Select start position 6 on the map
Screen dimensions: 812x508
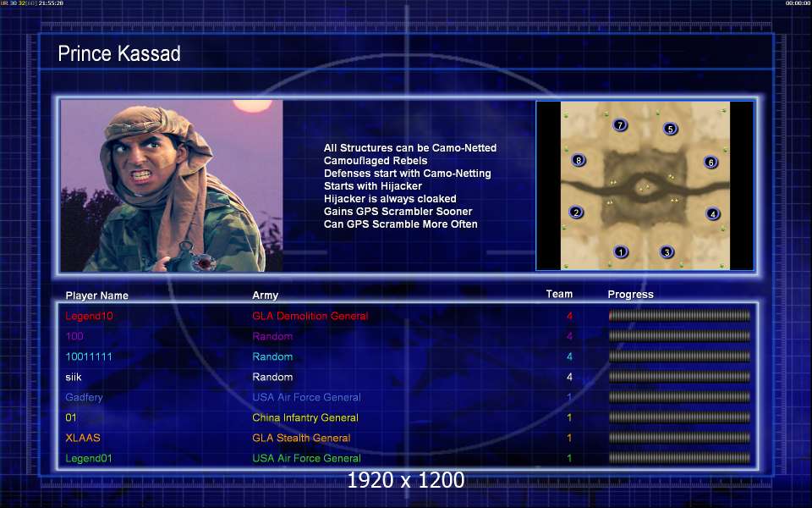click(x=711, y=163)
